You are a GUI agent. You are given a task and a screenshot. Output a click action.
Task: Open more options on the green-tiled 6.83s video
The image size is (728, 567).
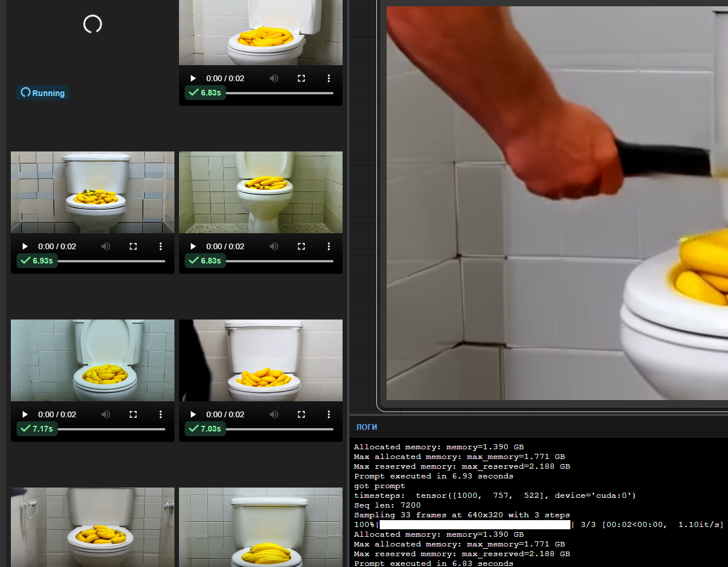(329, 246)
